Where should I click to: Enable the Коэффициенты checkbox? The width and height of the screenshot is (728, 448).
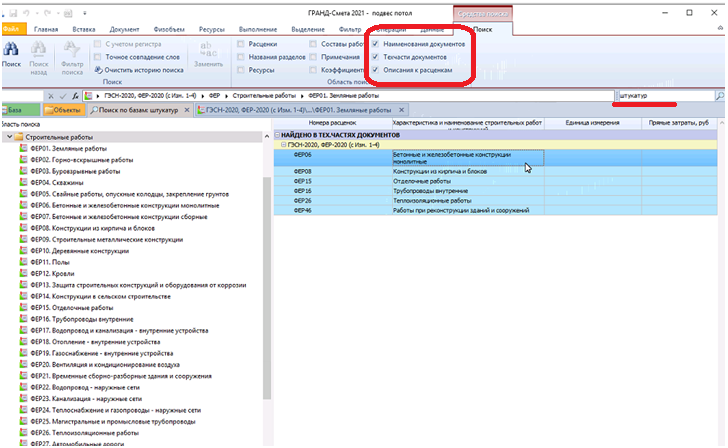coord(313,70)
